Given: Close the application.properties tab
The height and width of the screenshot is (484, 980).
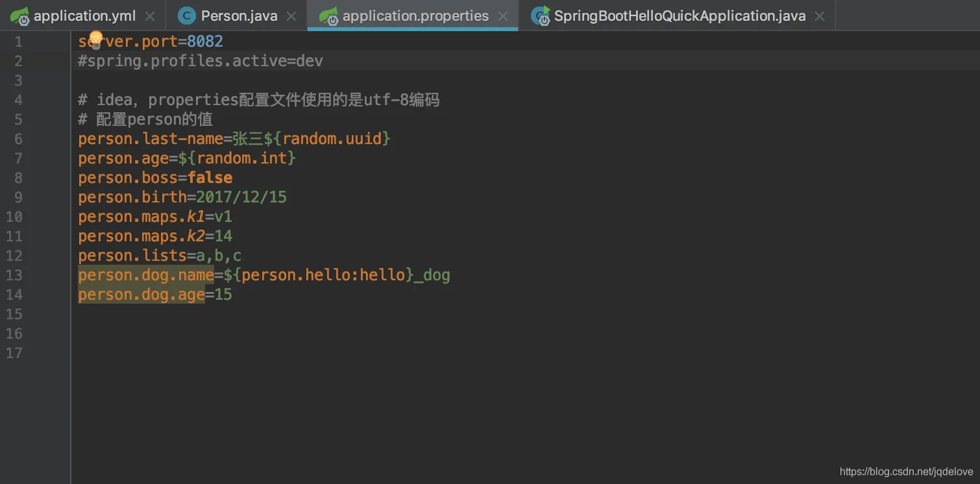Looking at the screenshot, I should [x=503, y=16].
